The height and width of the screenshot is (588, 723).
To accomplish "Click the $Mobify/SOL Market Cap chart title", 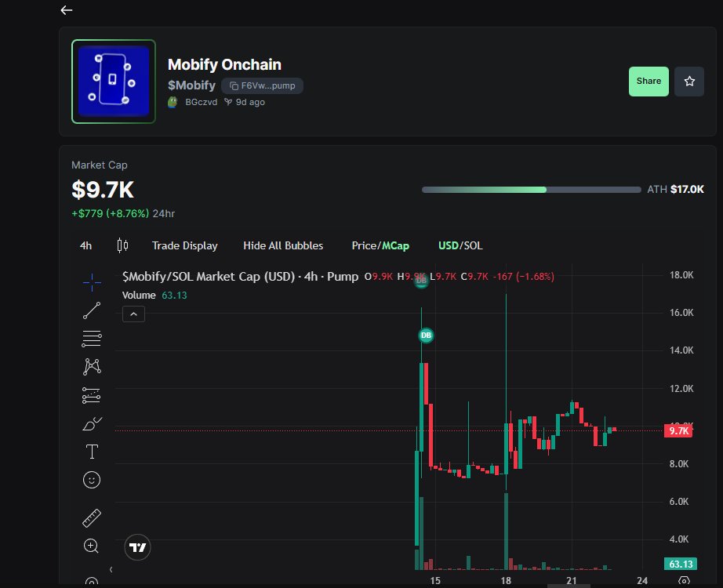I will point(240,276).
